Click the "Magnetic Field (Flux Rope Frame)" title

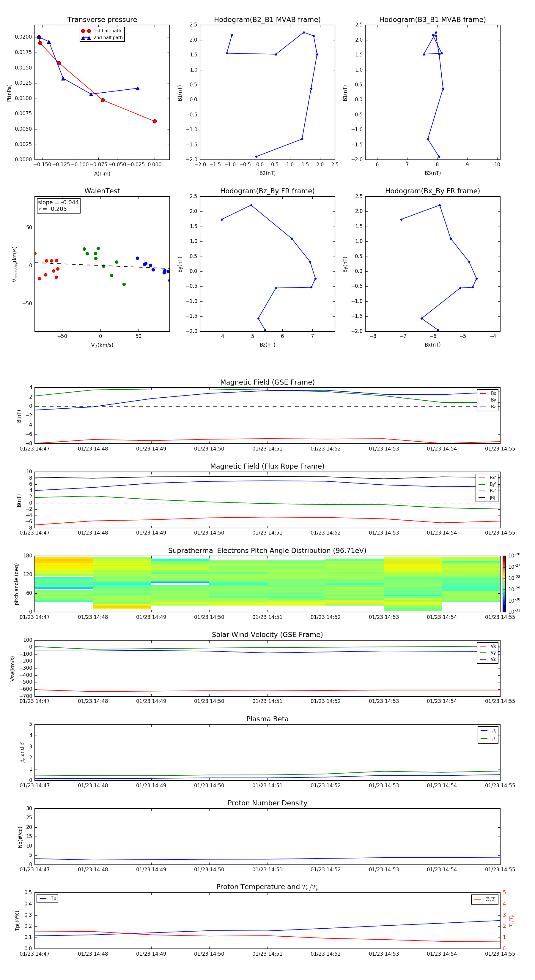[x=267, y=467]
